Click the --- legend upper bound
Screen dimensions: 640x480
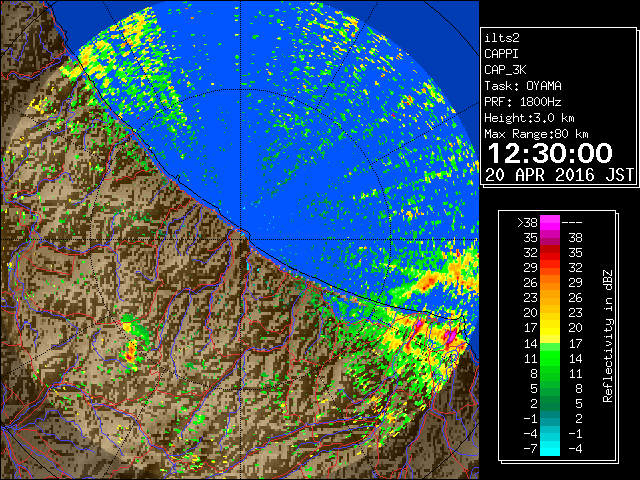click(x=572, y=223)
